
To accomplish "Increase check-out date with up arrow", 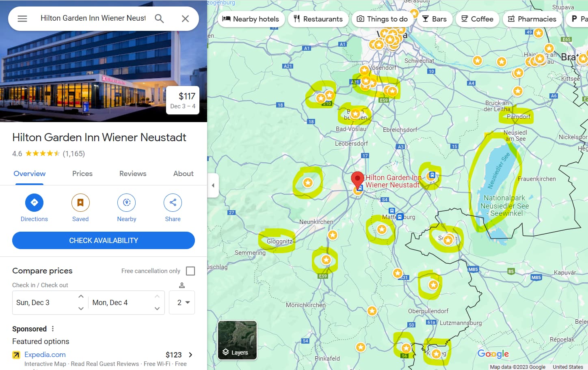I will 157,297.
